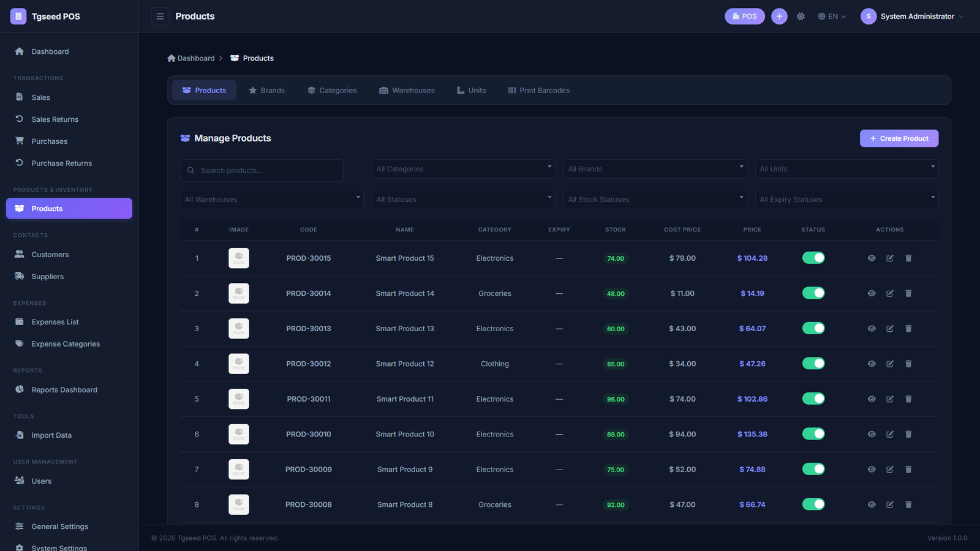Open the All Units dropdown

(x=846, y=169)
